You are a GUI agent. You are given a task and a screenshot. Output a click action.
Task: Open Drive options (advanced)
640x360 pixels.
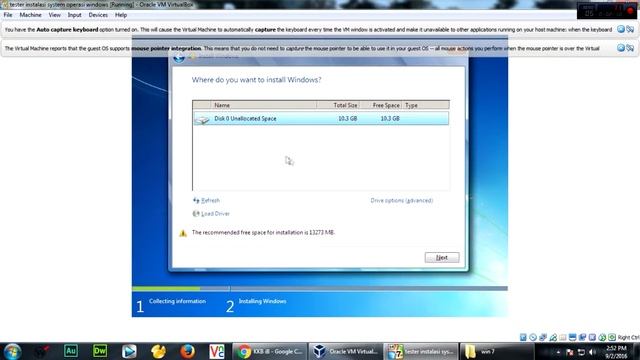[x=402, y=200]
